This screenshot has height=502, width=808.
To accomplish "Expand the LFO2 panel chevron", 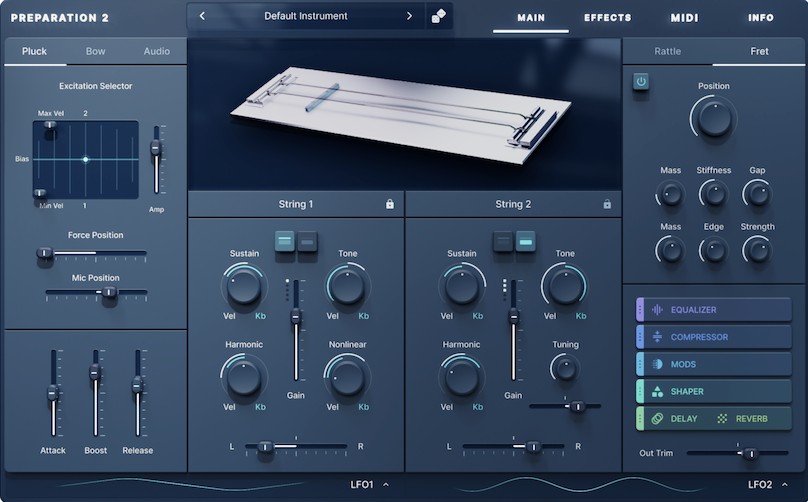I will (784, 484).
